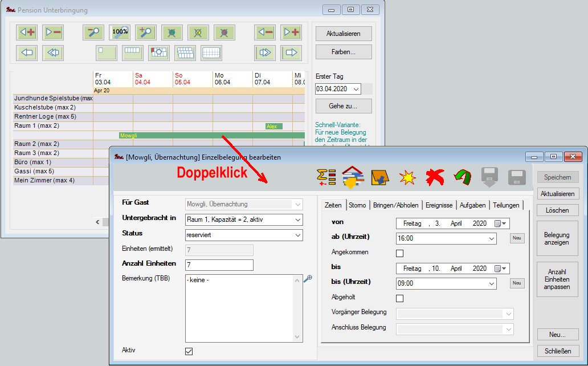Switch to the Storno tab

(x=357, y=205)
